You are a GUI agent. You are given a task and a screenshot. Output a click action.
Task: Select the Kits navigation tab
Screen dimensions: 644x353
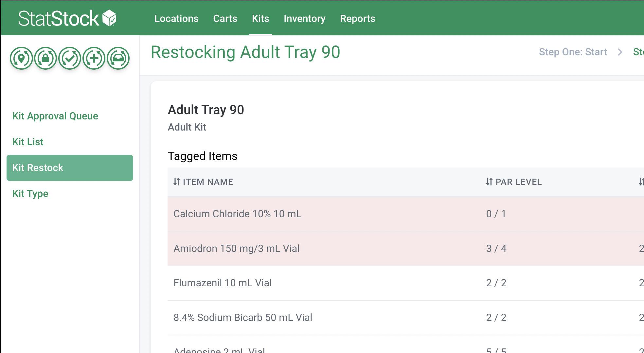coord(260,19)
